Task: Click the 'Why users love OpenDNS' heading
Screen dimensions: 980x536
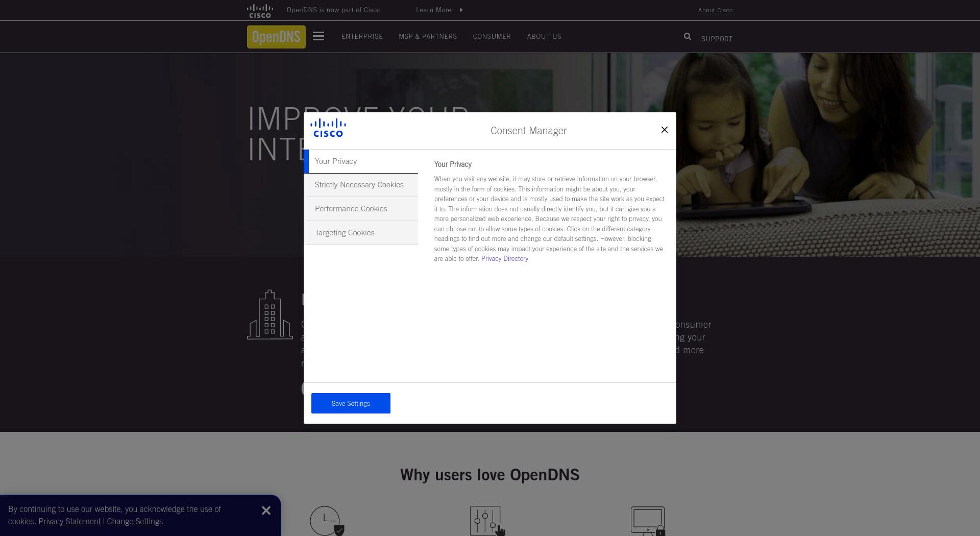Action: click(x=489, y=475)
